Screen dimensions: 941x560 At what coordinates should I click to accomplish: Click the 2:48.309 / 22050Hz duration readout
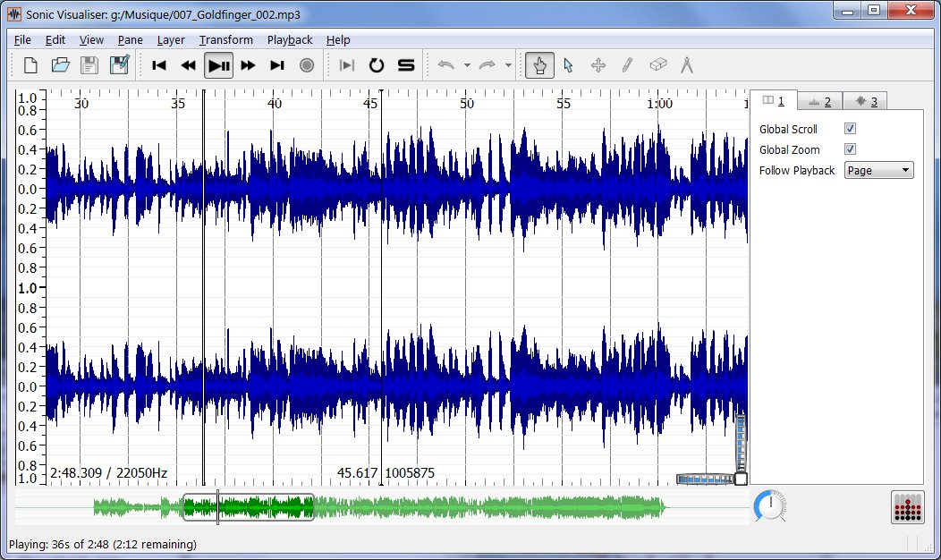tap(108, 473)
